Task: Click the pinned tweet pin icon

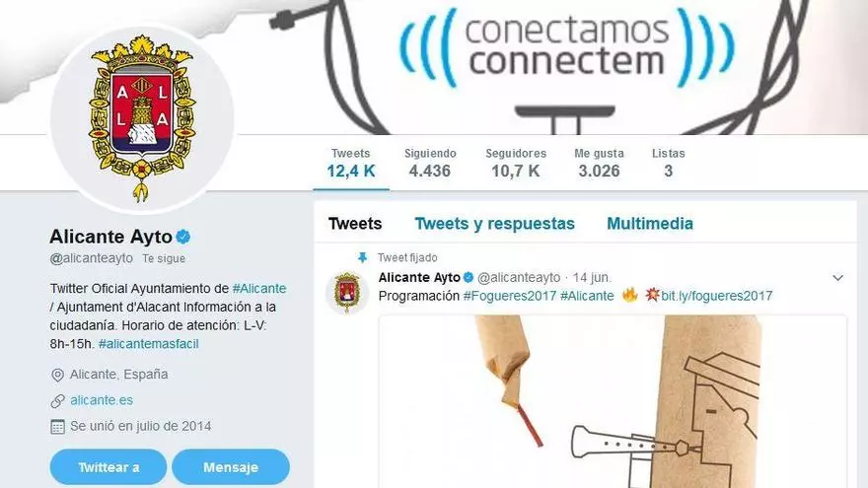Action: point(363,257)
